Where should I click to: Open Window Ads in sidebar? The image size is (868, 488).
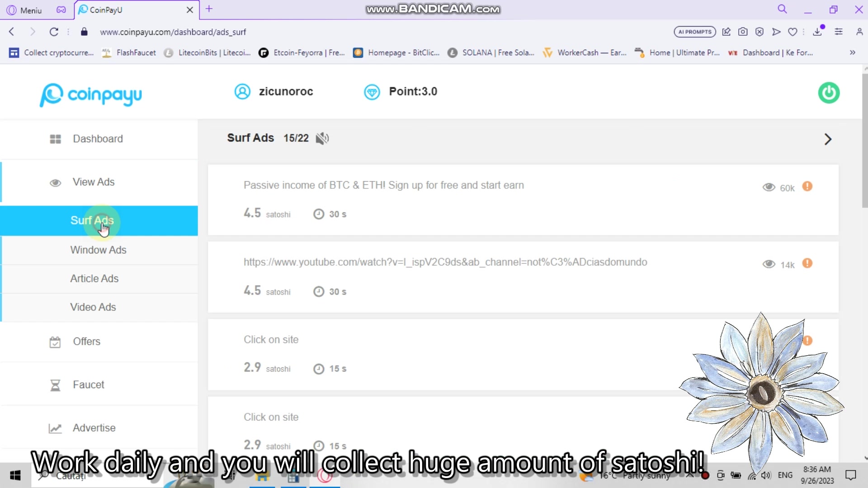pos(99,250)
